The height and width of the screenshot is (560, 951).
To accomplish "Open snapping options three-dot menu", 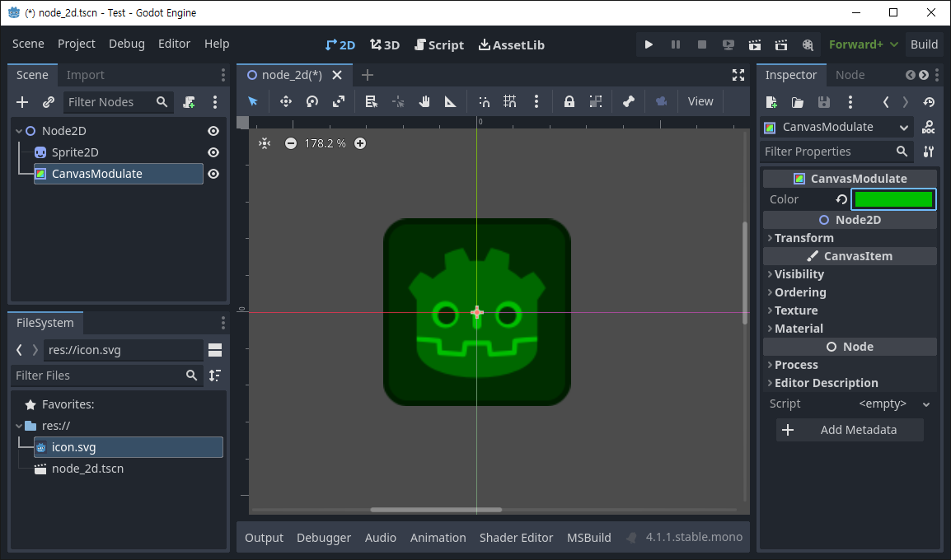I will 536,101.
